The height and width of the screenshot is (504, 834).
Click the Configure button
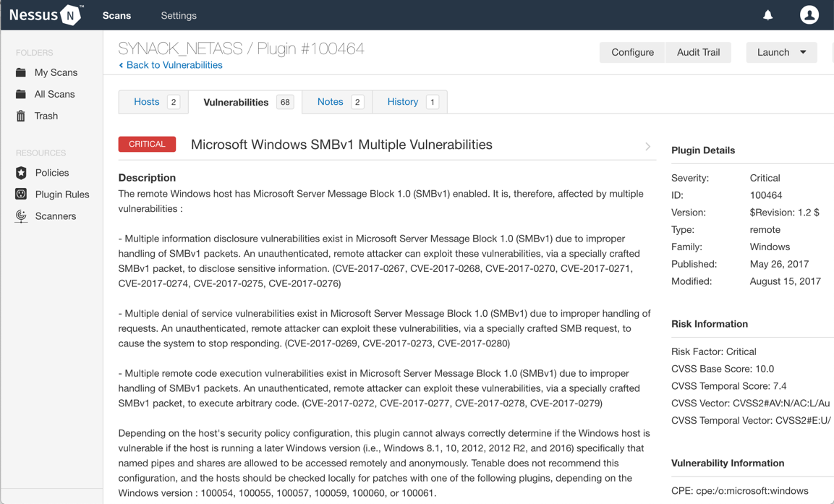(632, 52)
